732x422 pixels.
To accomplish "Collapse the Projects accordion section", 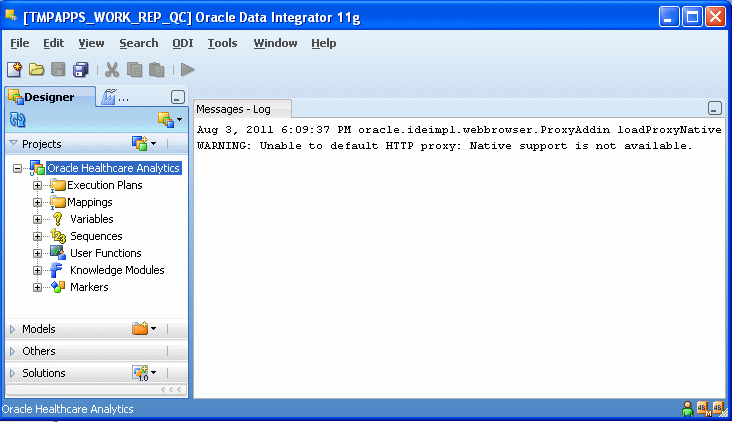I will pos(13,143).
